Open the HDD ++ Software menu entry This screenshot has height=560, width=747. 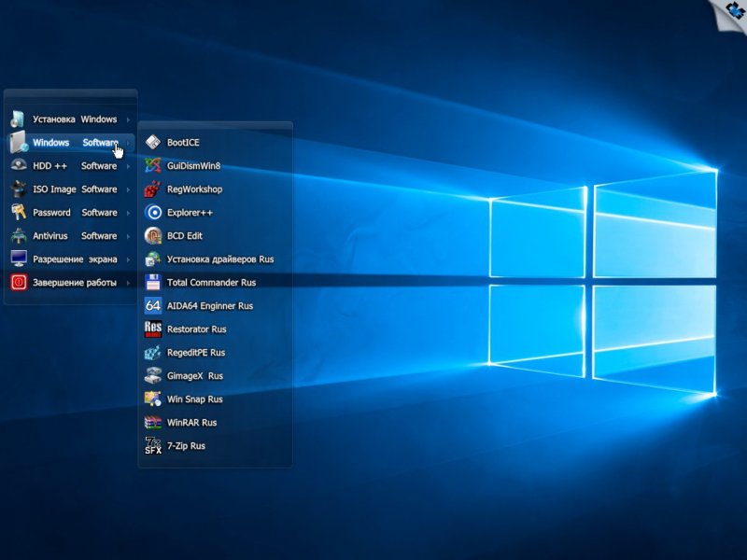[71, 166]
